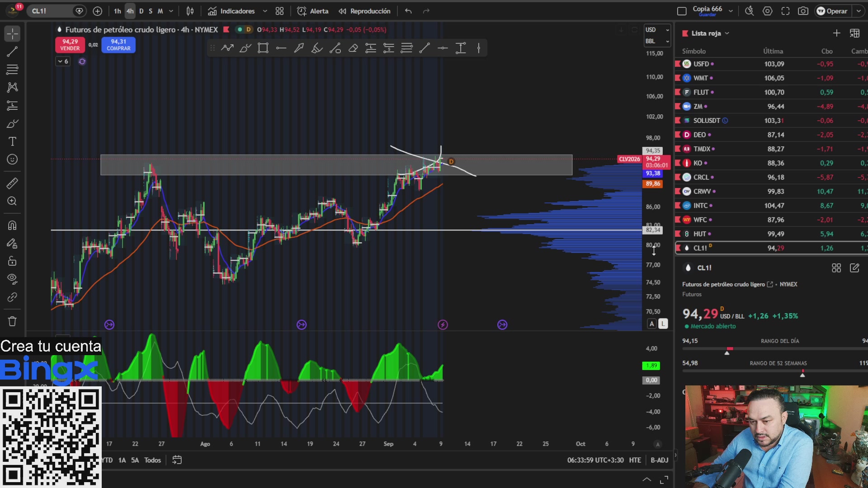
Task: Toggle auto scale A button
Action: click(x=651, y=324)
